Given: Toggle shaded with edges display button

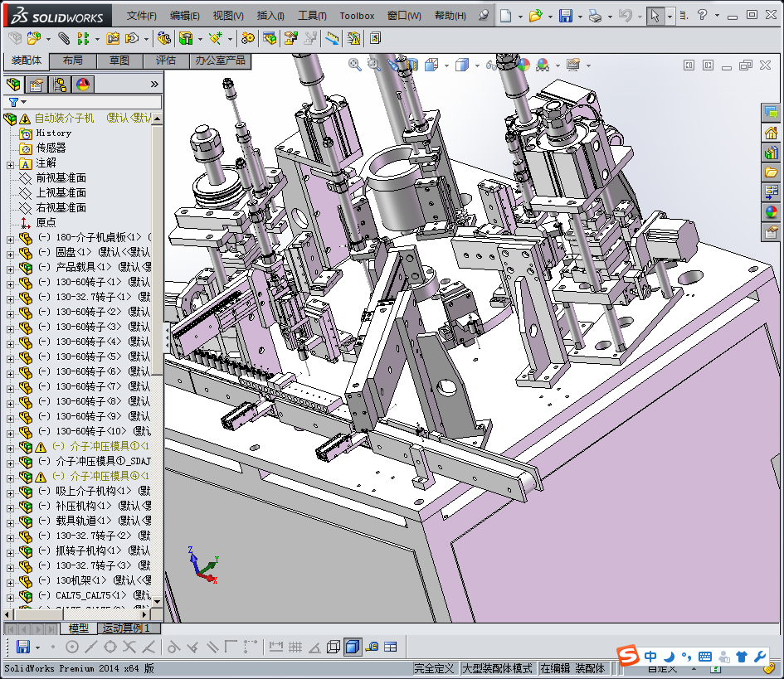Looking at the screenshot, I should (x=353, y=647).
